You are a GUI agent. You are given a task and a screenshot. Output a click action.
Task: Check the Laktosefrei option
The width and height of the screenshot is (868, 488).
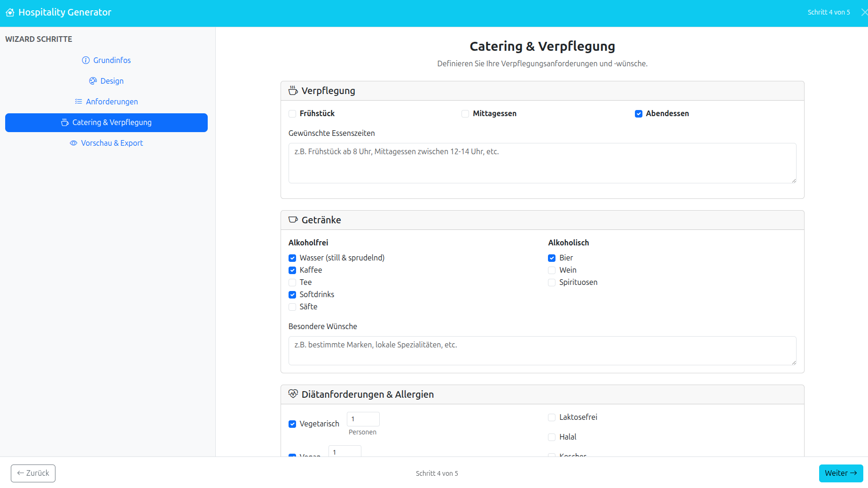tap(552, 417)
